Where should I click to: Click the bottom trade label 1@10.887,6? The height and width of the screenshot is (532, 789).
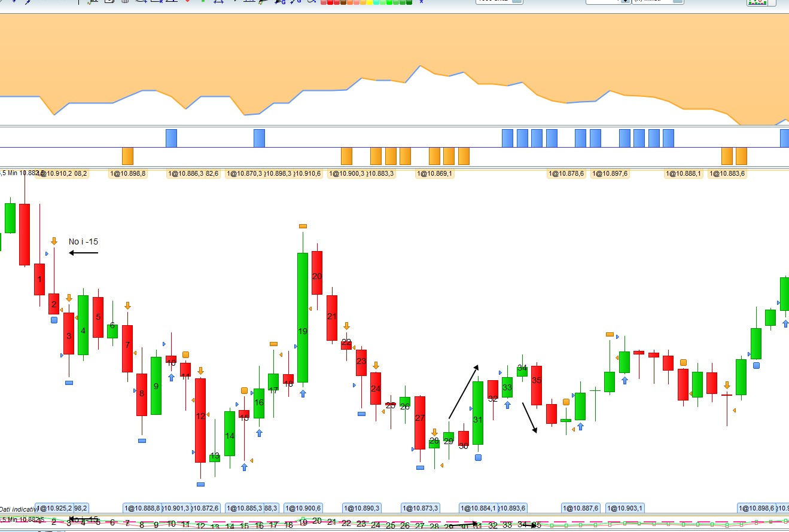click(580, 508)
